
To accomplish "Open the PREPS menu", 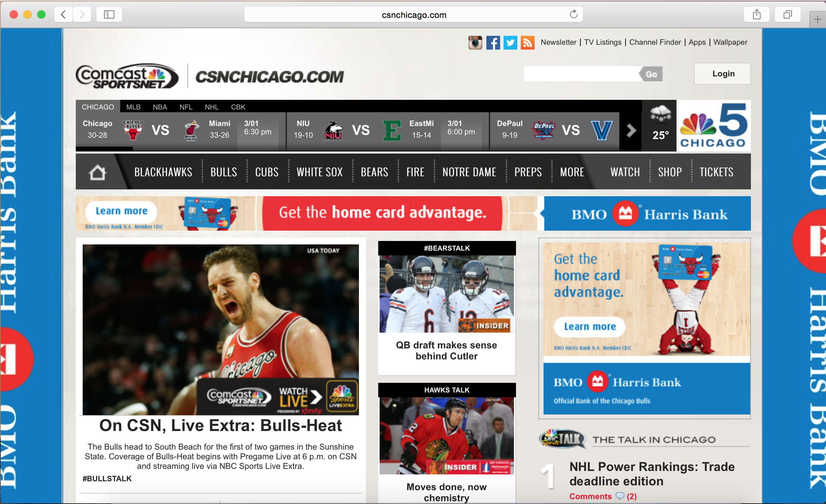I will (x=528, y=172).
